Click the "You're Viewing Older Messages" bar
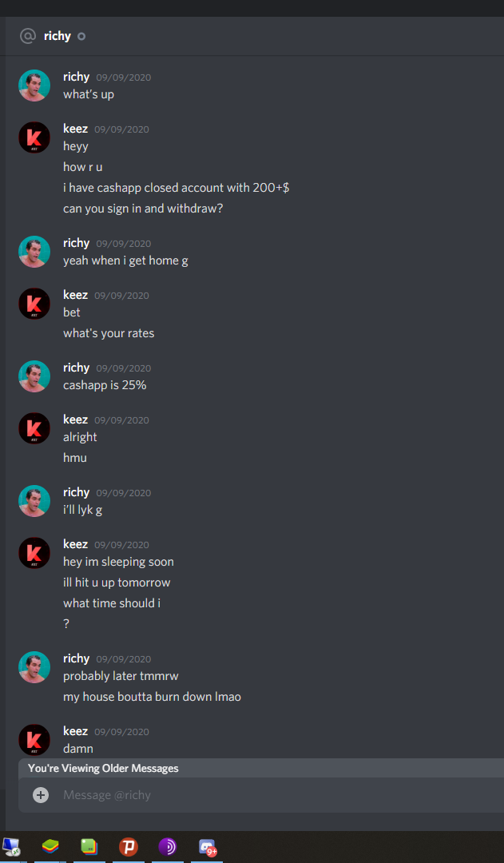Screen dimensions: 504x863 261,769
